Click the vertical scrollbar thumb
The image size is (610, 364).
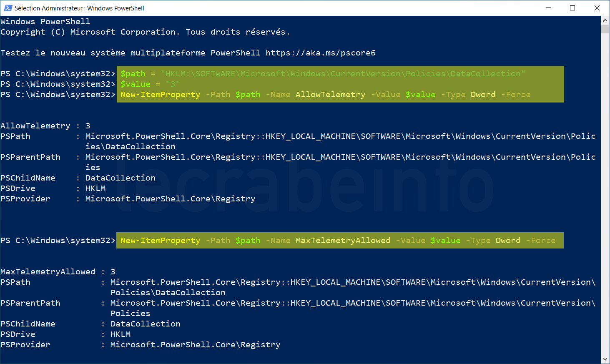coord(605,29)
